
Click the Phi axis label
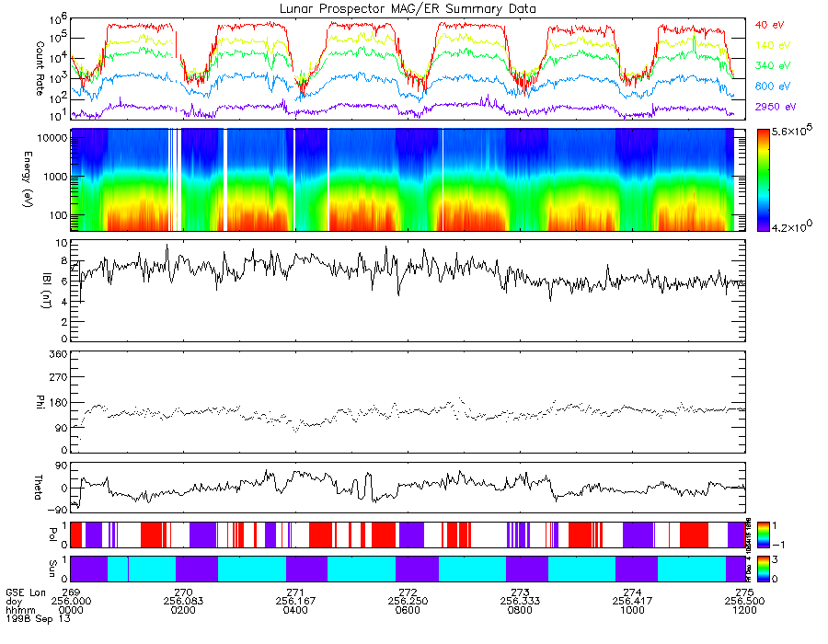point(40,402)
